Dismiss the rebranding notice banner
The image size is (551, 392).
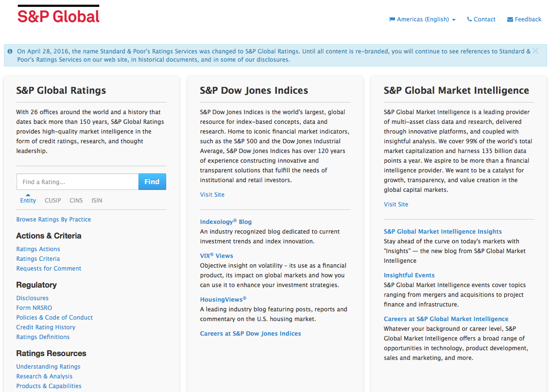pyautogui.click(x=535, y=51)
